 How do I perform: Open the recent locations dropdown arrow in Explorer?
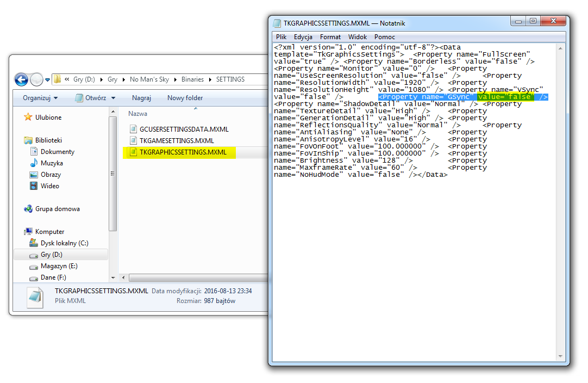[48, 80]
